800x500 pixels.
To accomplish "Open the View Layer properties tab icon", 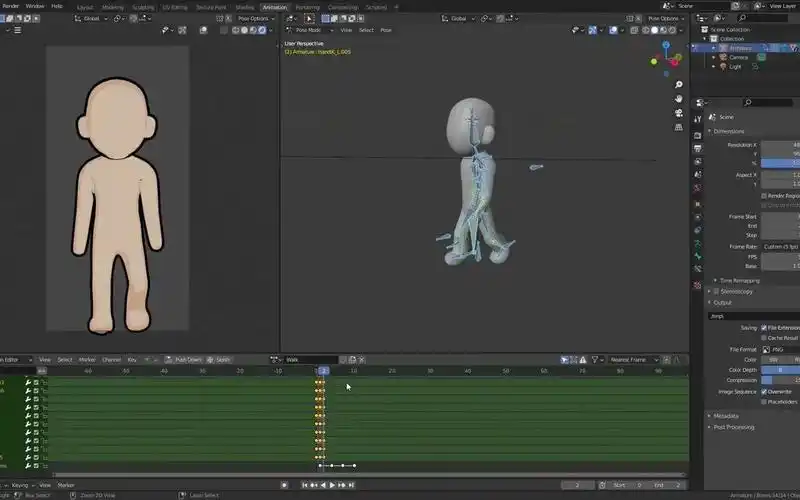I will pos(697,162).
